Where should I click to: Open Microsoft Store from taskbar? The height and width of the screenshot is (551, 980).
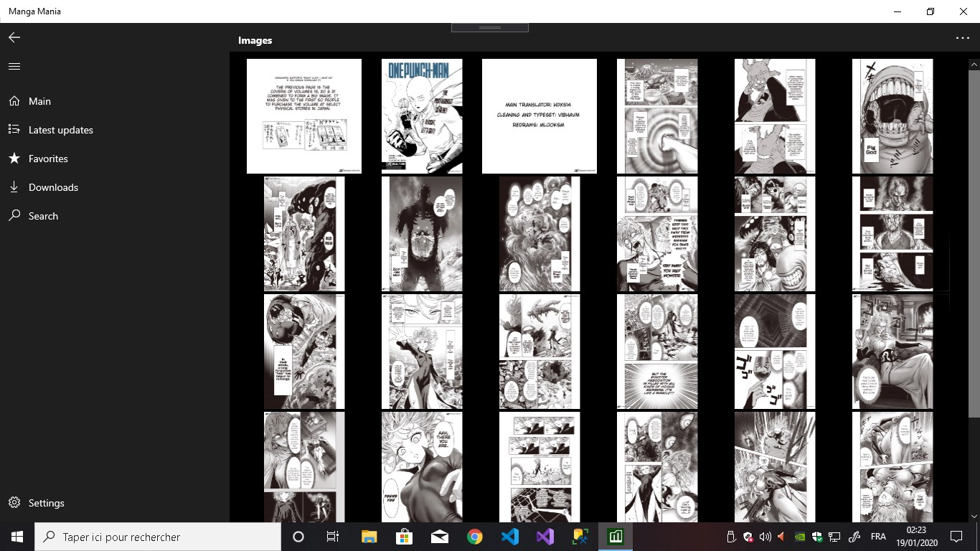404,537
